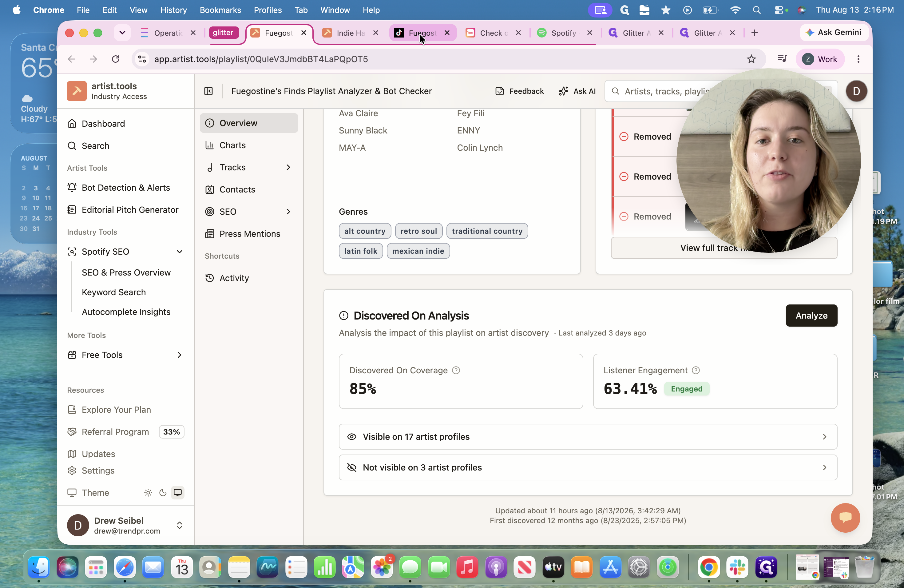Open Chrome media controls icon
The image size is (904, 588).
(782, 59)
